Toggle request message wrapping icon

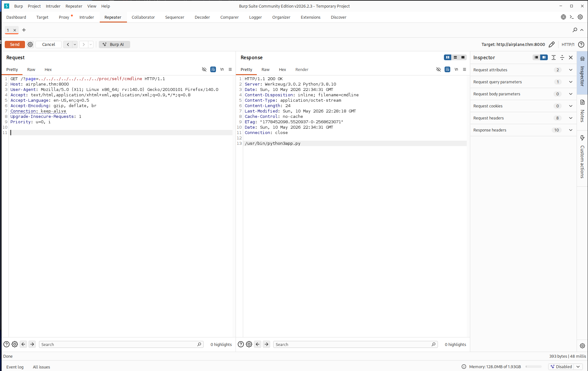click(213, 69)
